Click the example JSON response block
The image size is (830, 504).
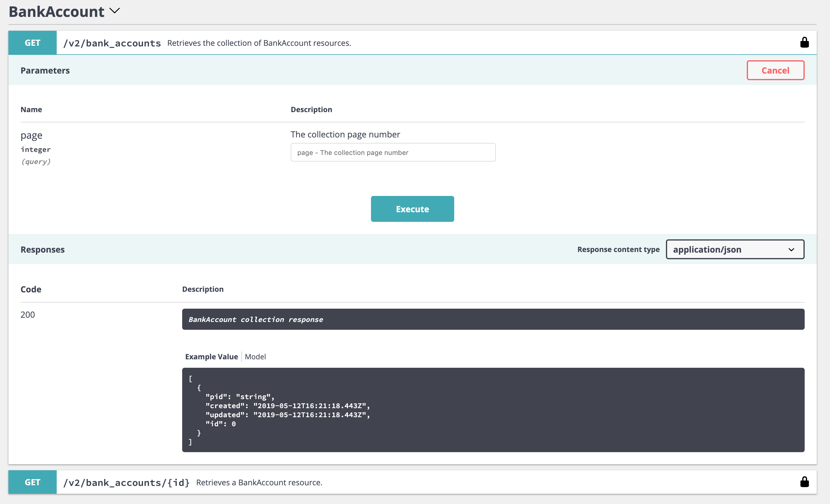[x=493, y=410]
